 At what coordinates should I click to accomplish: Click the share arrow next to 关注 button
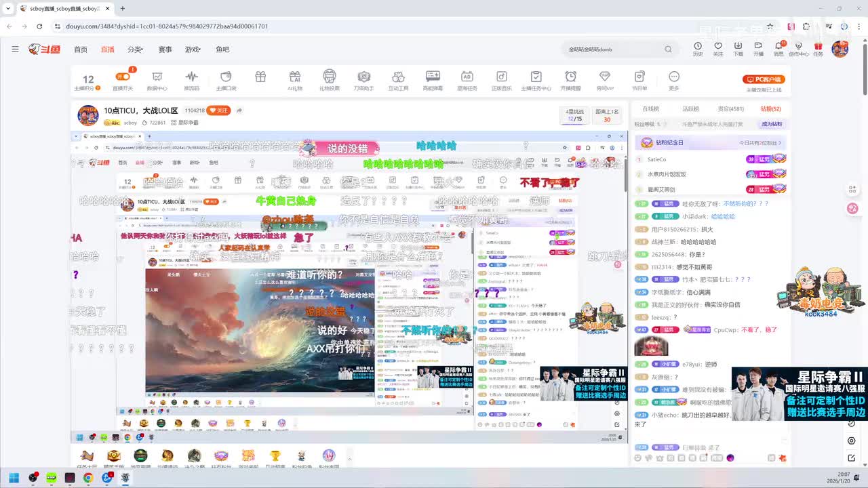(239, 110)
